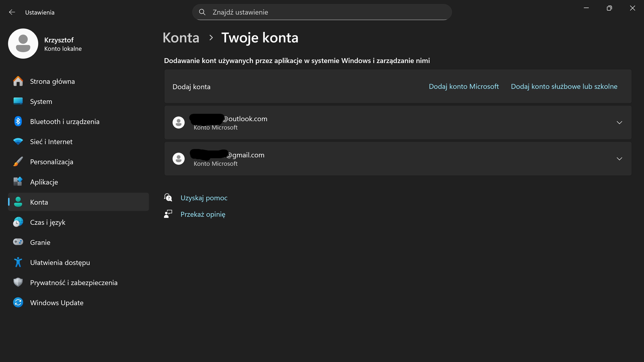This screenshot has width=644, height=362.
Task: Click the Wi-Fi icon for Sieć i Internet
Action: pos(18,142)
